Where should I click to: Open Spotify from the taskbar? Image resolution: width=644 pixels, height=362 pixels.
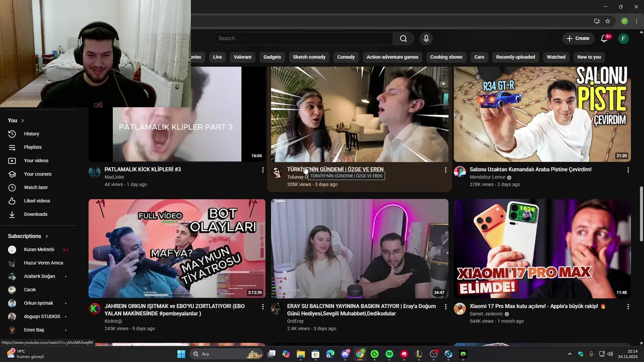[x=389, y=354]
